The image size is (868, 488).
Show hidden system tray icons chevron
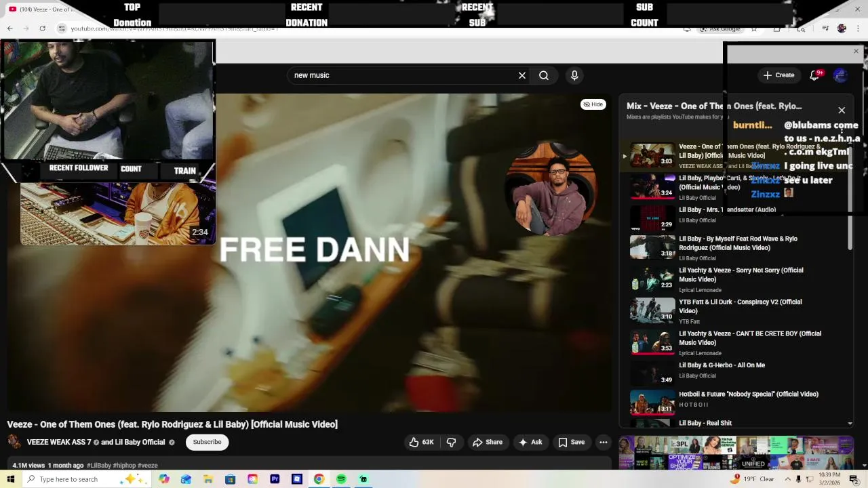pyautogui.click(x=787, y=479)
